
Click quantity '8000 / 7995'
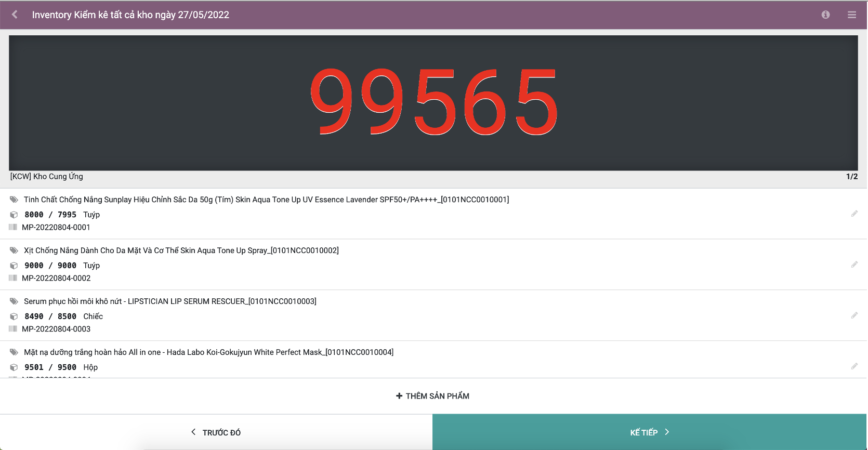pos(50,215)
